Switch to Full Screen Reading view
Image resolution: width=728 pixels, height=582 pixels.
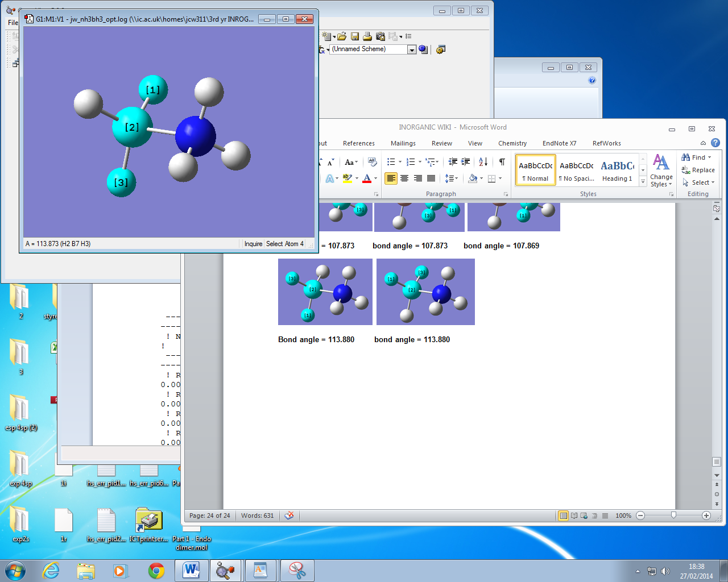[x=574, y=516]
